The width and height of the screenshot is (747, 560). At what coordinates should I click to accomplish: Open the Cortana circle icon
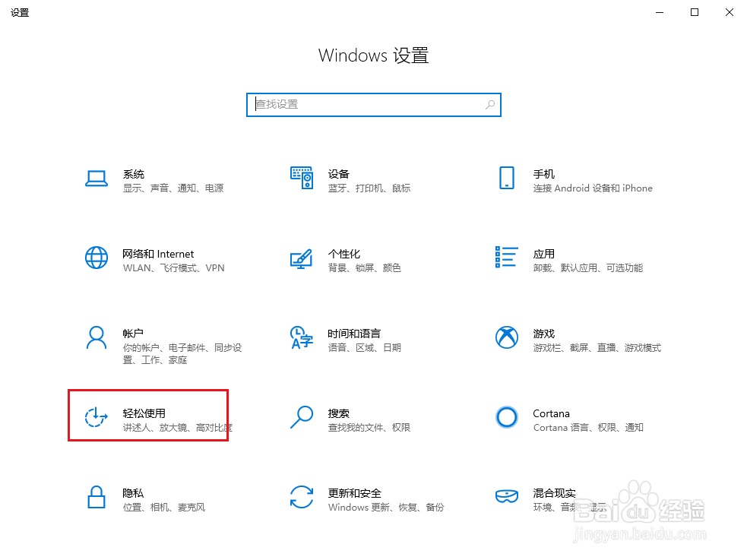point(506,417)
